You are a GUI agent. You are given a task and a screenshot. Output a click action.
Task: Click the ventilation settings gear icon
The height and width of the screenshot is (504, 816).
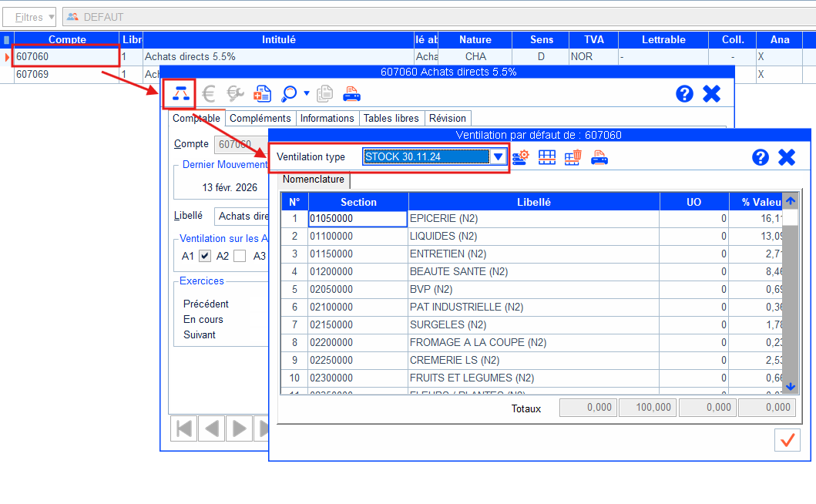tap(521, 157)
